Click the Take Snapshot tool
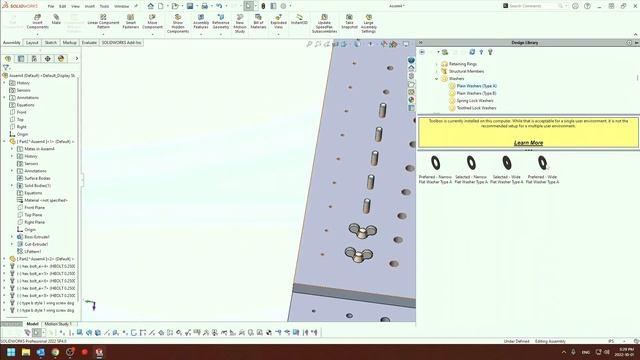The image size is (640, 360). coord(349,21)
